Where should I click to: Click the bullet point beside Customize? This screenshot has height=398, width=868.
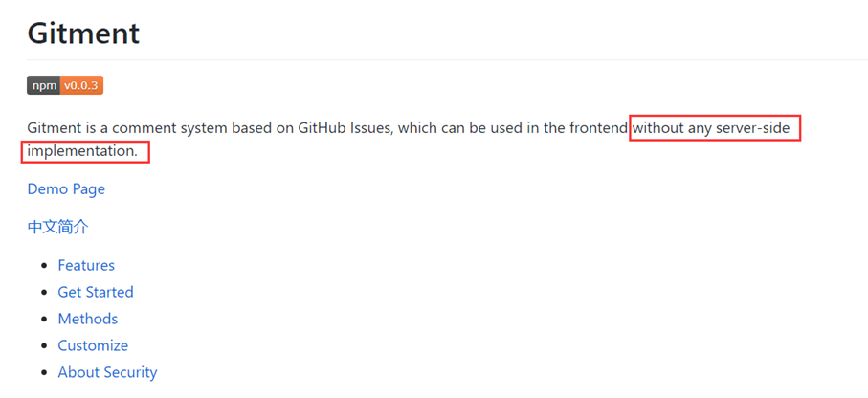coord(45,346)
